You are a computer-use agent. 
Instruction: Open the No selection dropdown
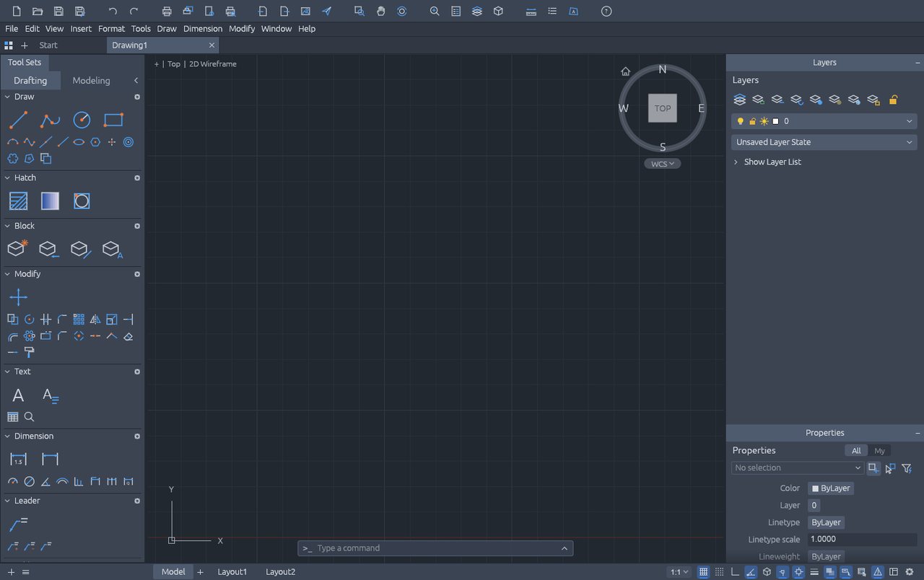pyautogui.click(x=798, y=467)
